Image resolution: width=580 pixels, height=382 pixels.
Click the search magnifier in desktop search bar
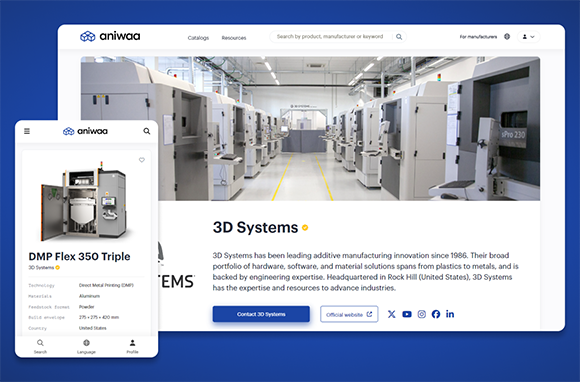click(x=399, y=37)
